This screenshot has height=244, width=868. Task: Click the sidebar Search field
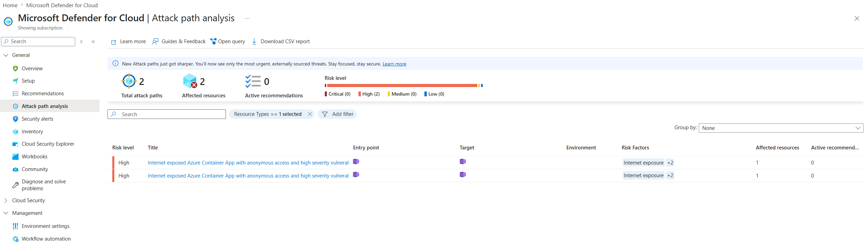point(38,41)
